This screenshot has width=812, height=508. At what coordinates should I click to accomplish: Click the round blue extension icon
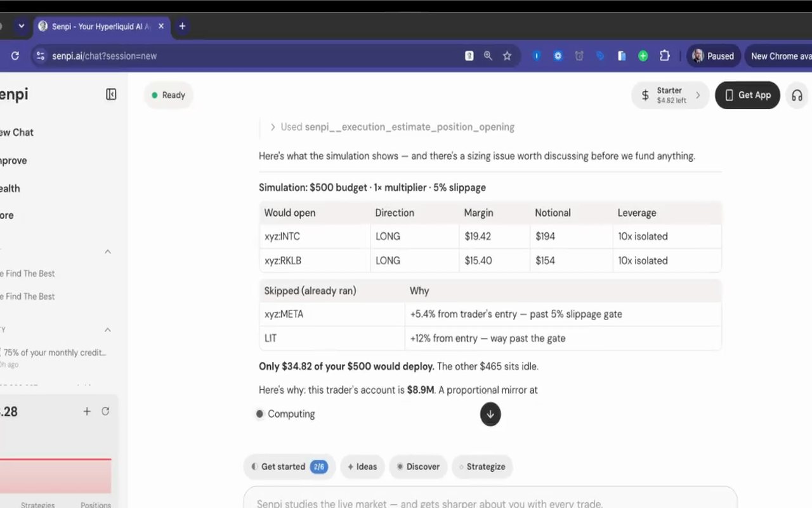[536, 56]
